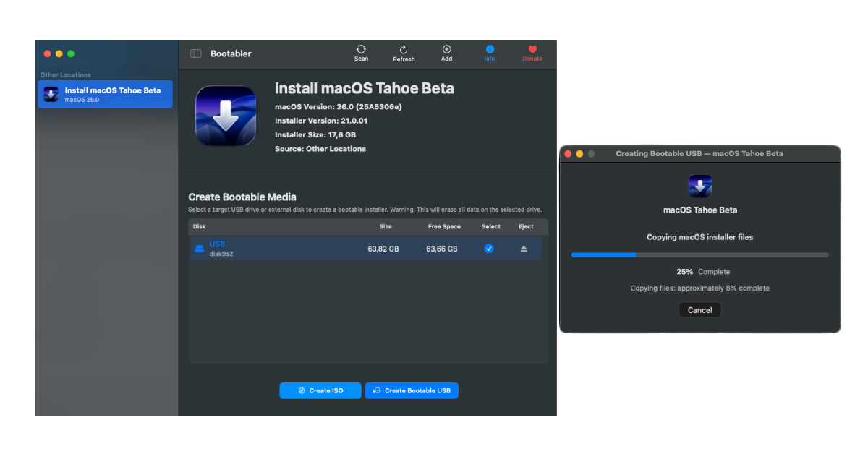
Task: Toggle the Select checkbox for USB disk
Action: coord(489,249)
